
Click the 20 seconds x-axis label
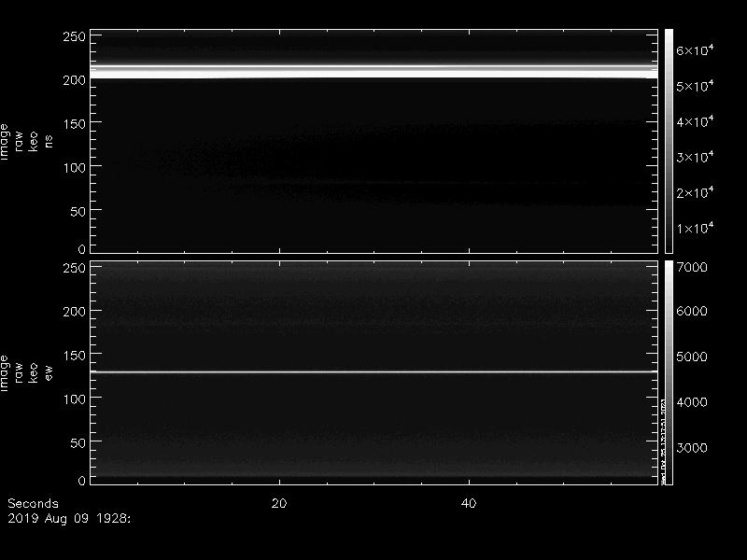point(279,503)
